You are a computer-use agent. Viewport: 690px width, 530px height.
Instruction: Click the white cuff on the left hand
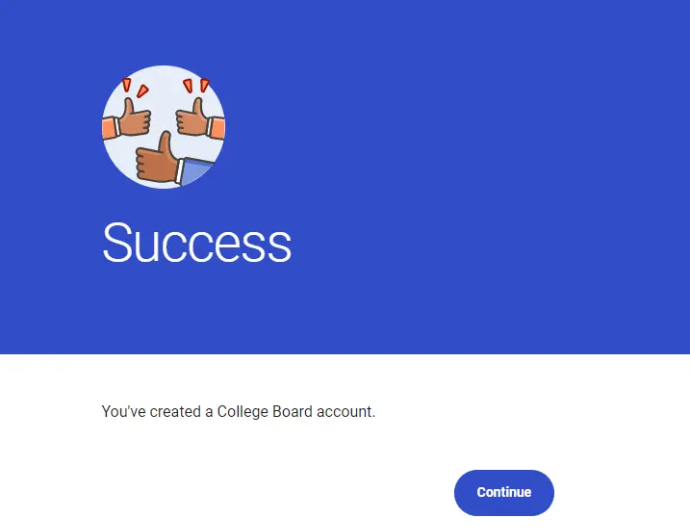click(x=118, y=127)
